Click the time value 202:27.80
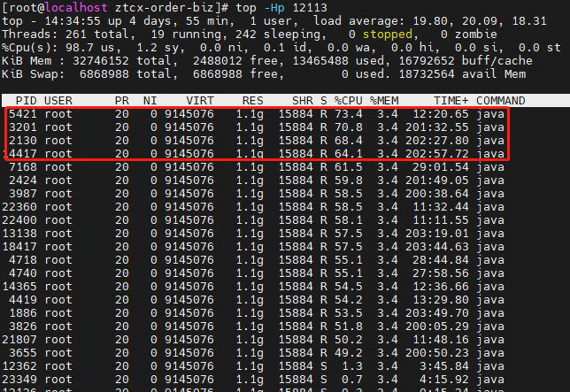This screenshot has width=570, height=392. tap(437, 141)
